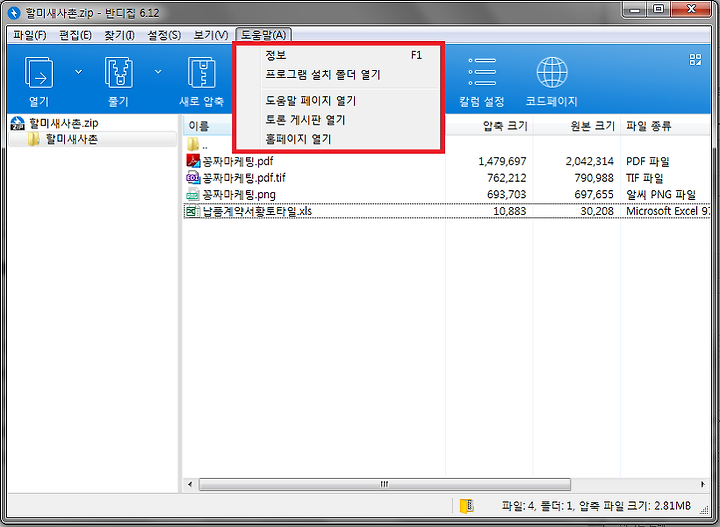Open the 편집(E) menu
The image size is (720, 527).
click(x=75, y=35)
